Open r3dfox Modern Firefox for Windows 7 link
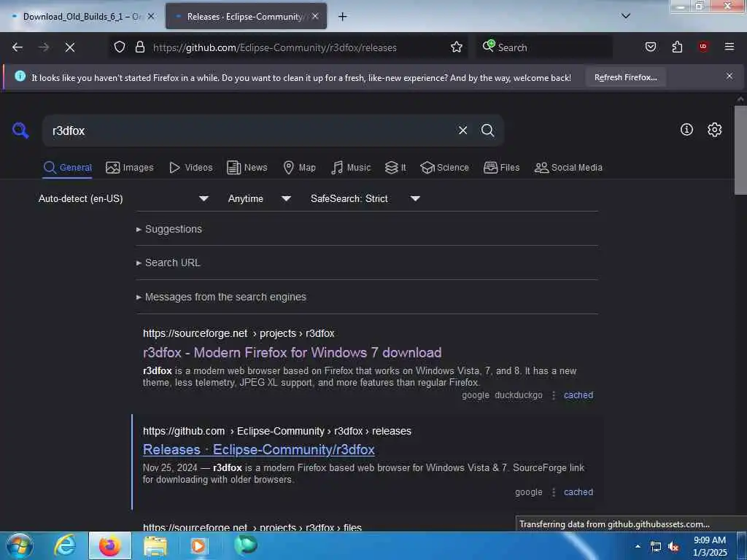 [x=292, y=352]
